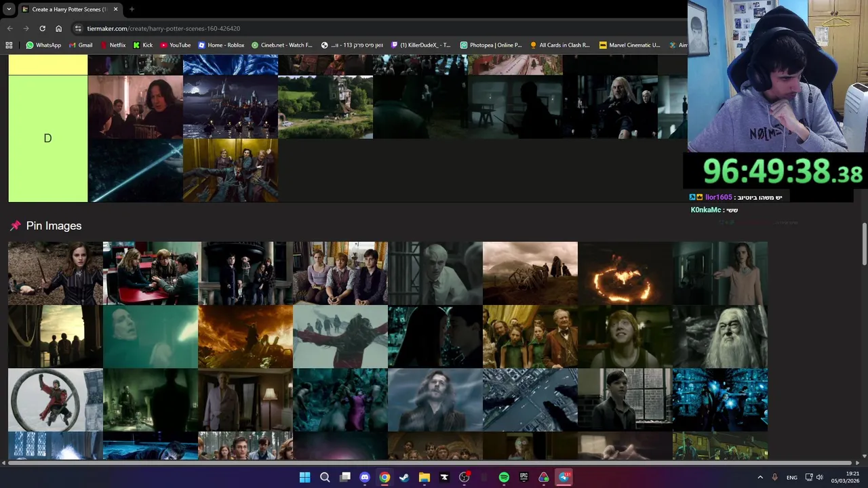Pick the fiery ring image
868x488 pixels.
(x=625, y=273)
